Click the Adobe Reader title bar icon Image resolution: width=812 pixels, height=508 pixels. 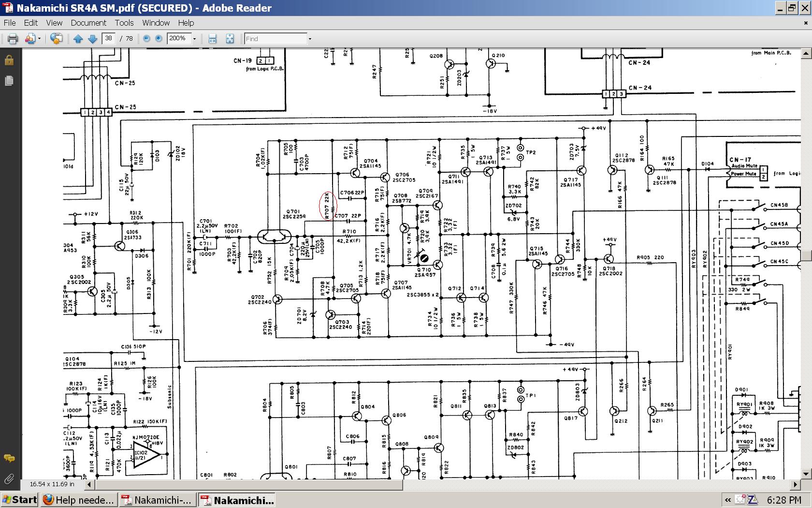pos(8,8)
